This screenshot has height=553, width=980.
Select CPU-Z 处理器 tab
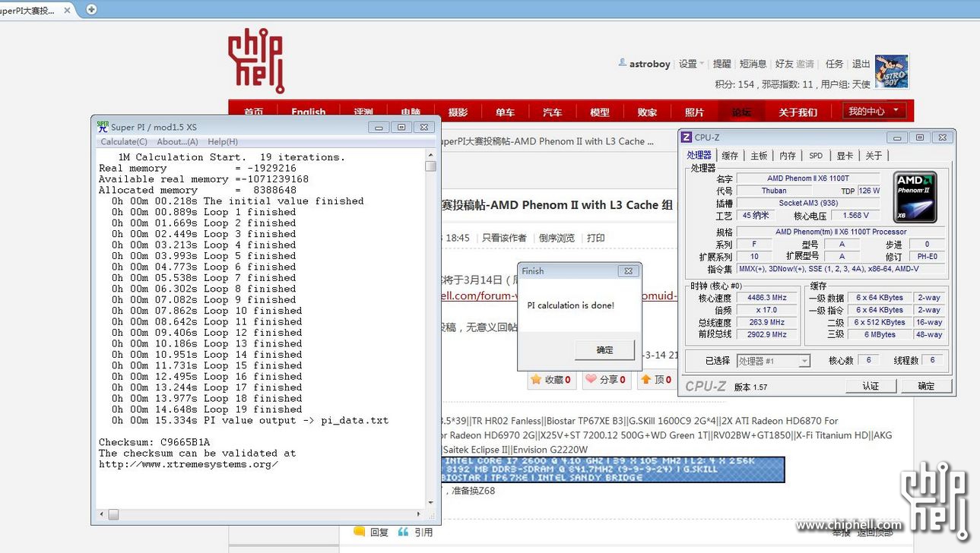coord(699,155)
